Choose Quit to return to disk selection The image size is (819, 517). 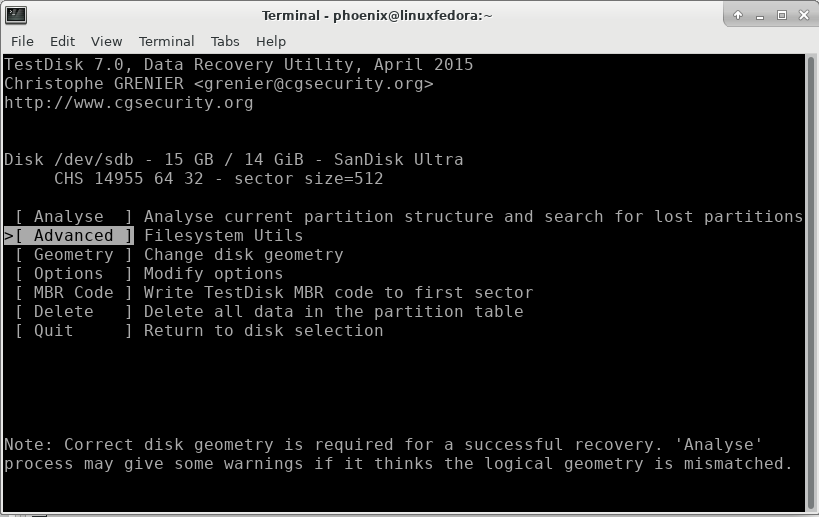pyautogui.click(x=74, y=331)
